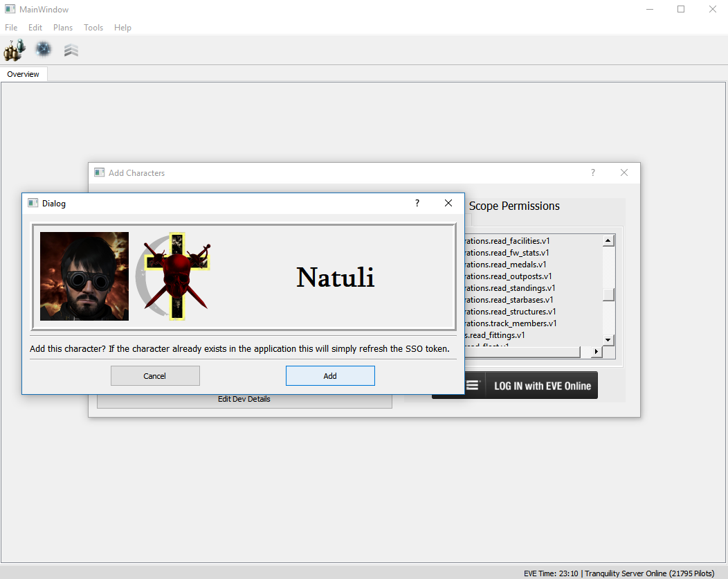Select the read_outposts.v1 scope
728x579 pixels.
click(508, 276)
